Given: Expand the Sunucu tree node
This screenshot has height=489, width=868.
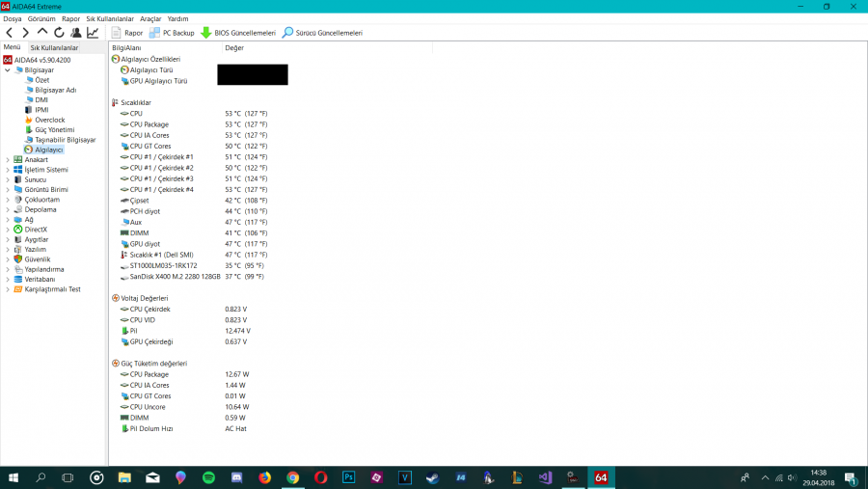Looking at the screenshot, I should click(7, 180).
